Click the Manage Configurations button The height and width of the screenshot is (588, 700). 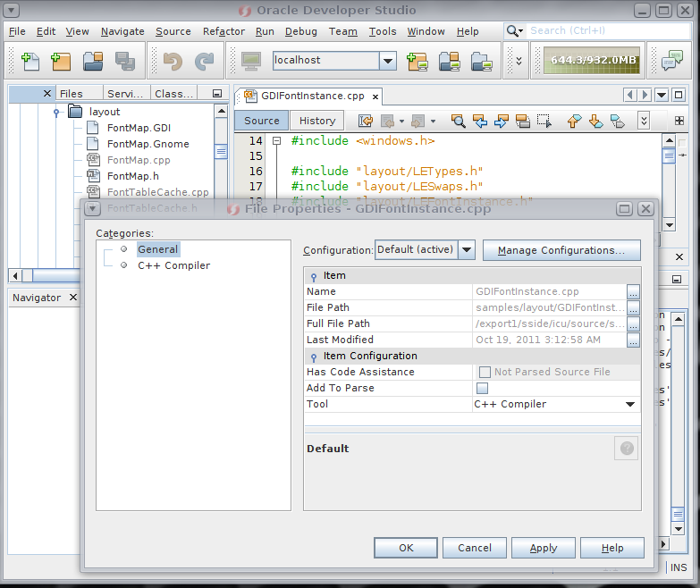point(561,250)
